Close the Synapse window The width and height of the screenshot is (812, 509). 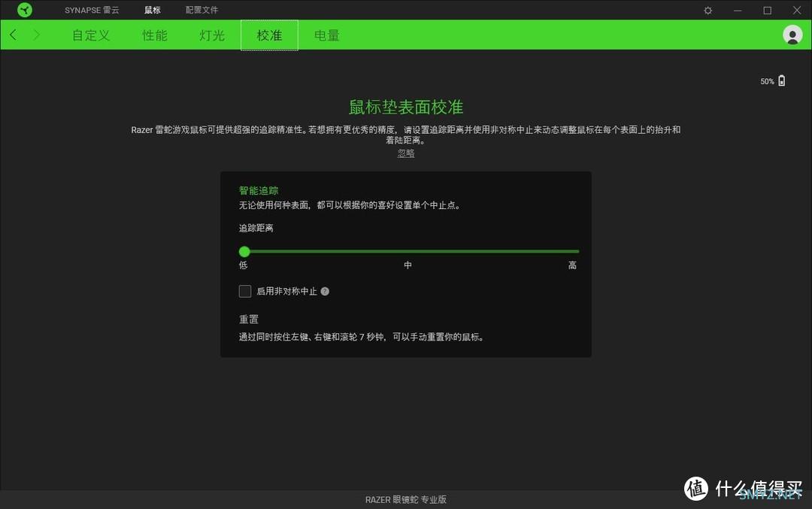(x=797, y=11)
